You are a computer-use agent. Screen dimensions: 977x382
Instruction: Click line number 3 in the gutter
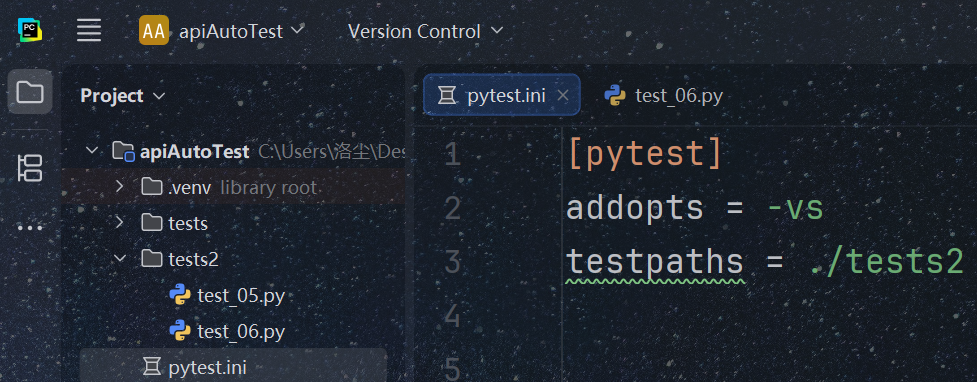453,262
